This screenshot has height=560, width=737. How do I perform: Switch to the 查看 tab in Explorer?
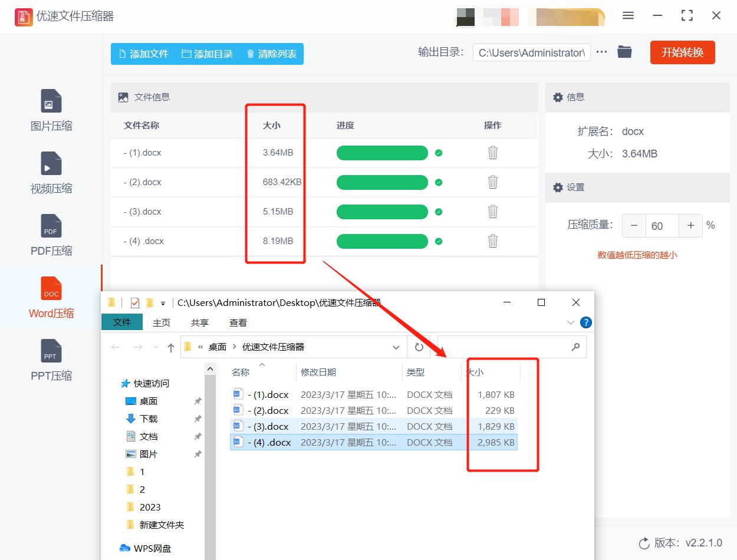238,322
